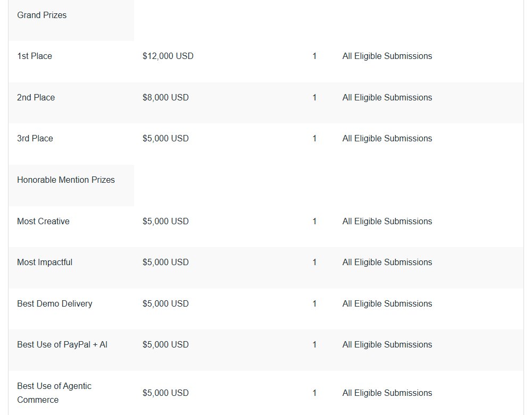Select the Best Demo Delivery label

[55, 303]
